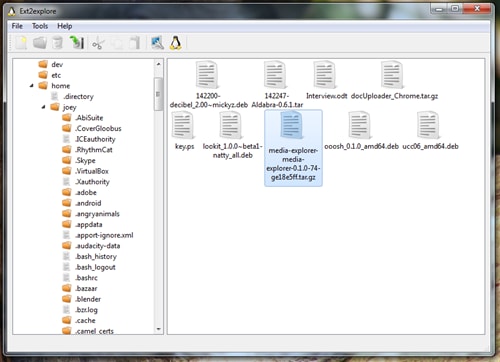Maximize the Ext2explore window
Viewport: 500px width, 362px height.
[455, 9]
